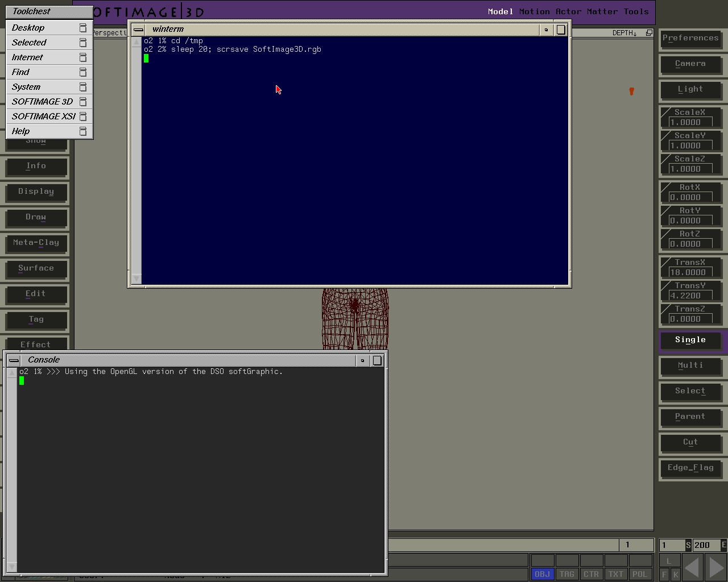Click the ScaleX value field
The image size is (728, 582).
(692, 122)
